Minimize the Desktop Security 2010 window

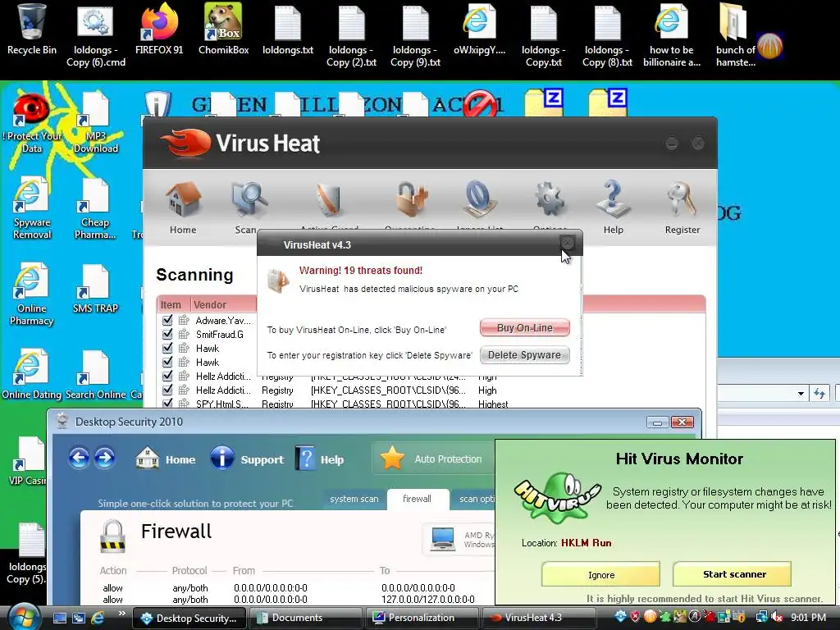(657, 422)
